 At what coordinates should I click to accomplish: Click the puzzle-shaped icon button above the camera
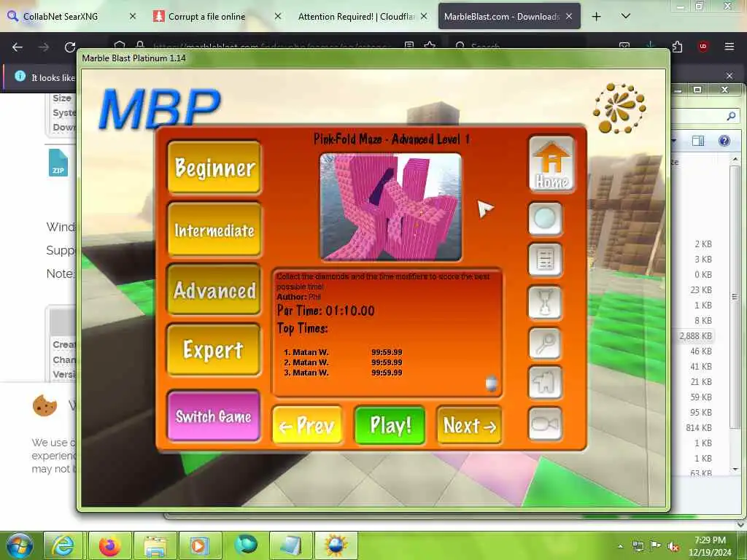point(545,383)
